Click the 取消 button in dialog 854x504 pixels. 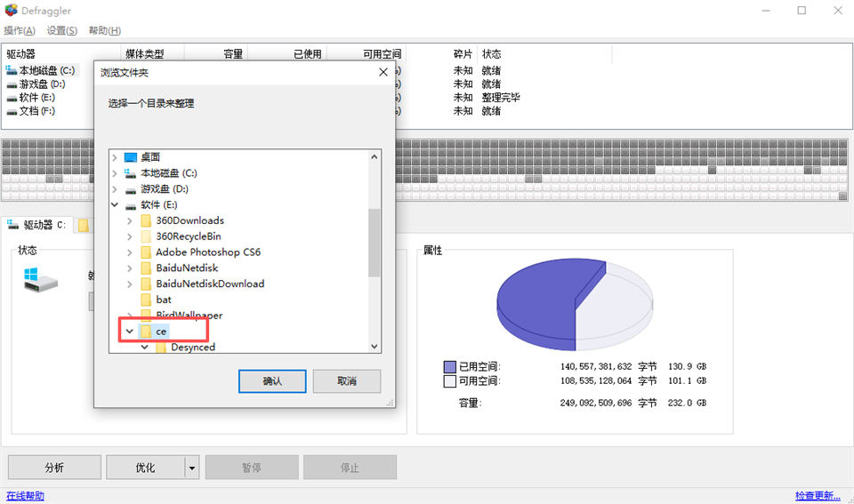tap(347, 380)
